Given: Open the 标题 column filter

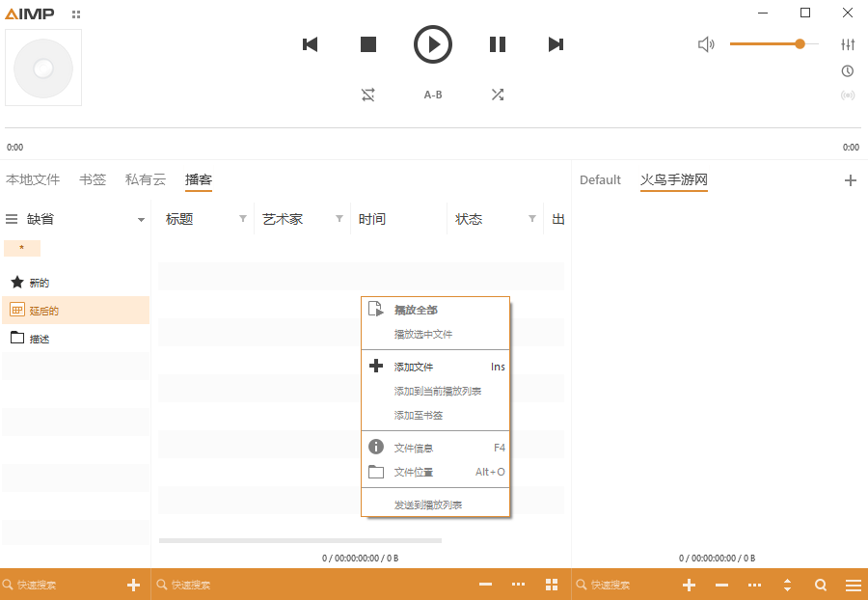Looking at the screenshot, I should tap(242, 219).
